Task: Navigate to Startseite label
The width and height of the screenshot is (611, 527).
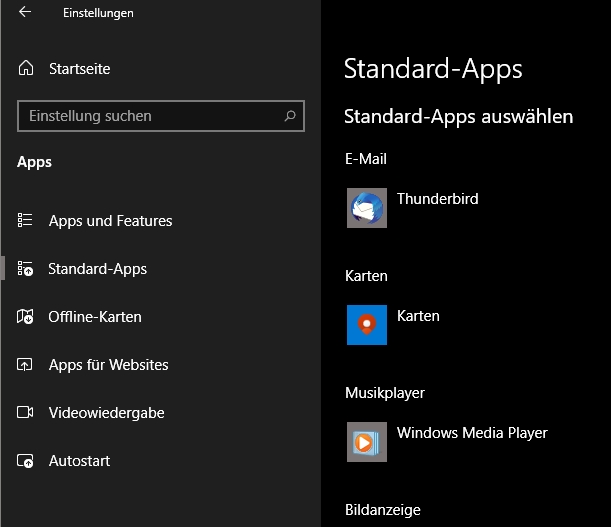Action: (79, 69)
